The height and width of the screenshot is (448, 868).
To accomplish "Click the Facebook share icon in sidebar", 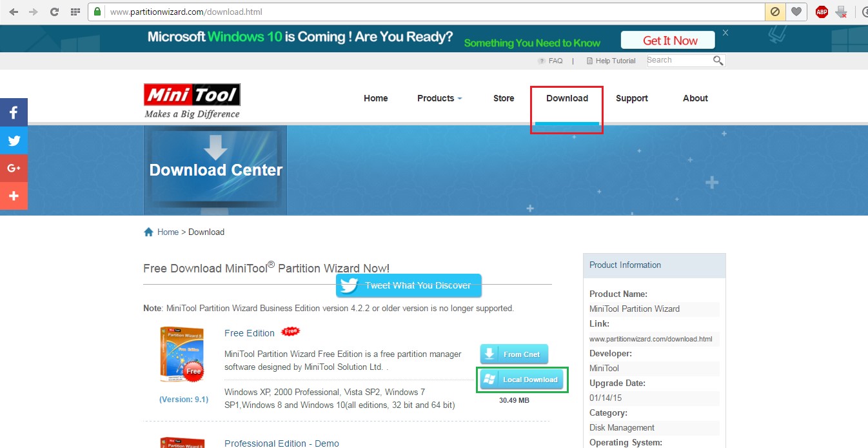I will pyautogui.click(x=14, y=112).
